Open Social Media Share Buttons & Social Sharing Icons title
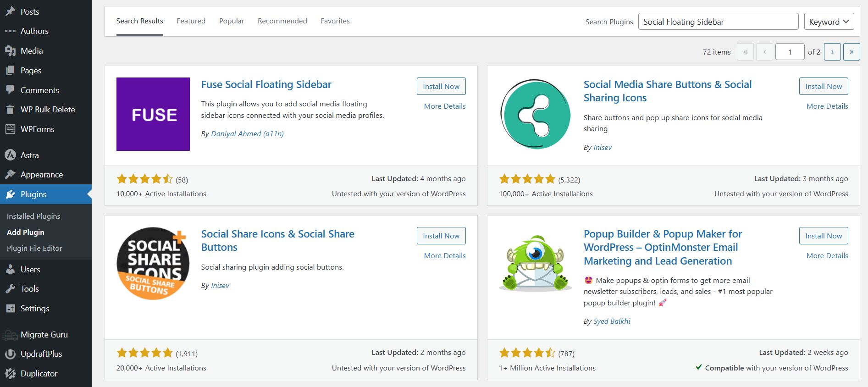 tap(668, 91)
